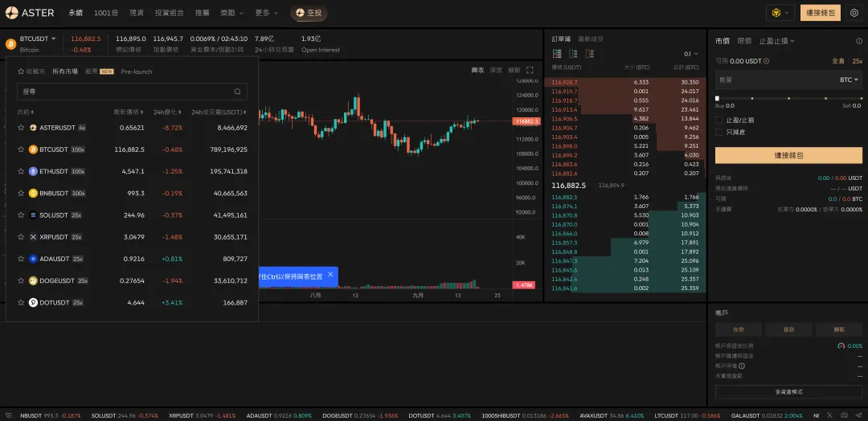Viewport: 868px width, 421px height.
Task: Click the 25x leverage setting
Action: [x=857, y=61]
